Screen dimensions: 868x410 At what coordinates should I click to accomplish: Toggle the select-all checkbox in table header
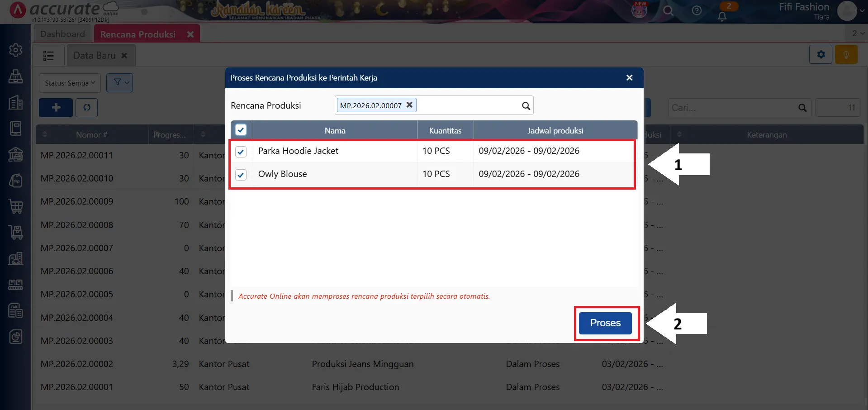[241, 130]
